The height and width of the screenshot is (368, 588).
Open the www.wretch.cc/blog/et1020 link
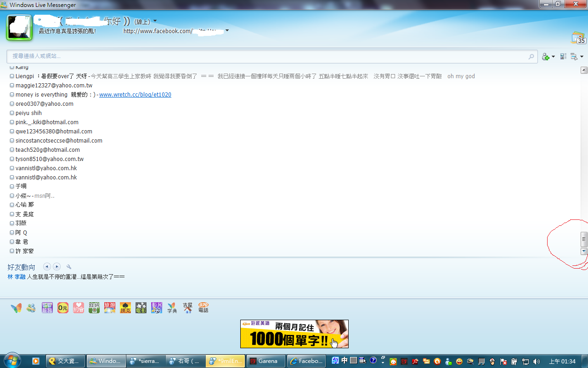[x=135, y=95]
